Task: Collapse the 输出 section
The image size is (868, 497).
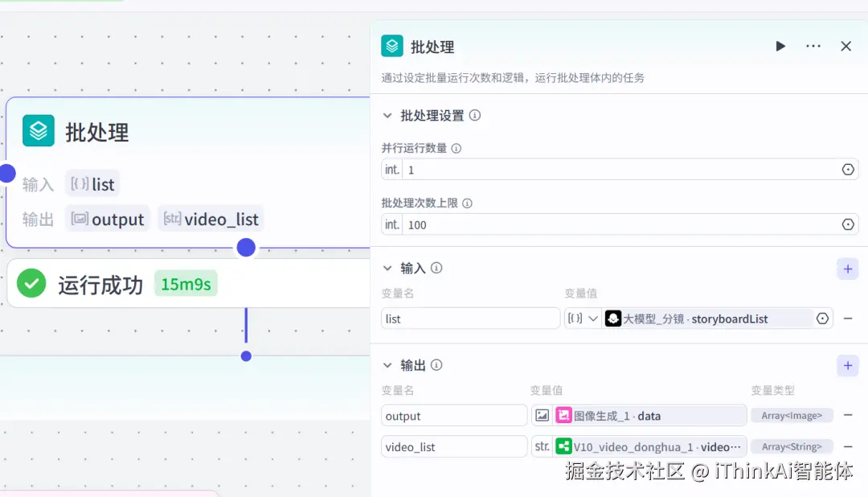Action: click(387, 365)
